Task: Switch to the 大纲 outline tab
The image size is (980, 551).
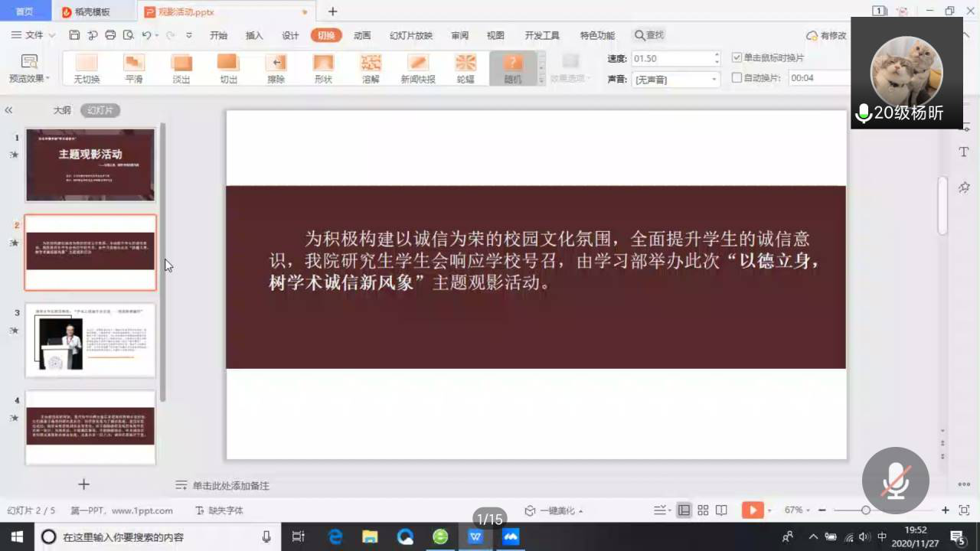Action: pos(62,110)
